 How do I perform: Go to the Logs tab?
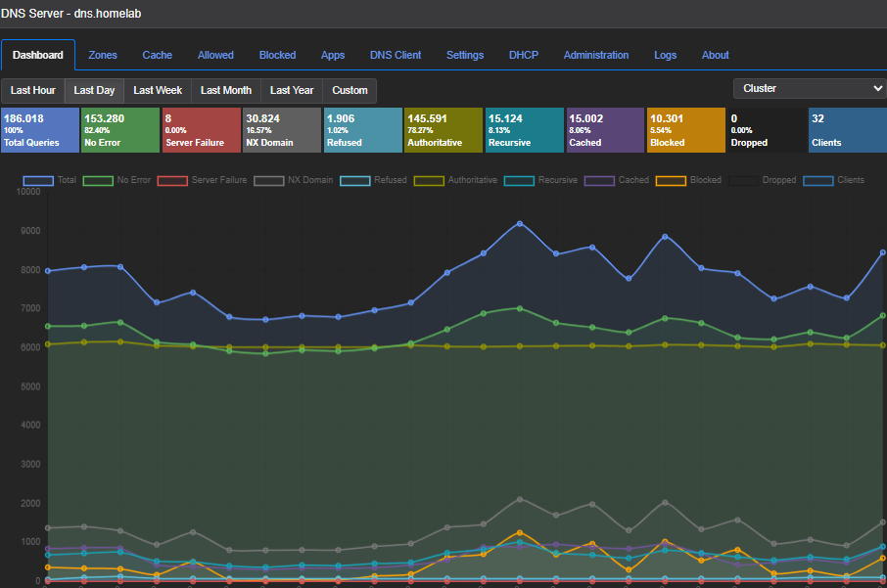(666, 55)
